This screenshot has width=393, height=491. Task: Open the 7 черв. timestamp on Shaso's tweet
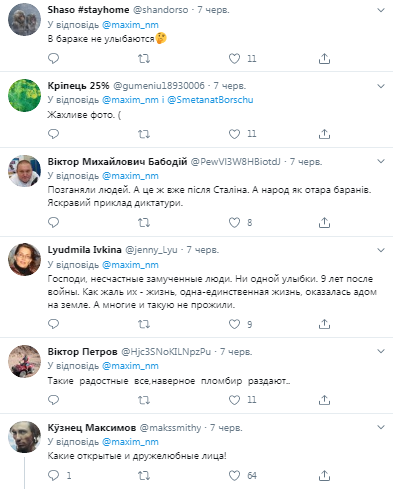[x=213, y=10]
